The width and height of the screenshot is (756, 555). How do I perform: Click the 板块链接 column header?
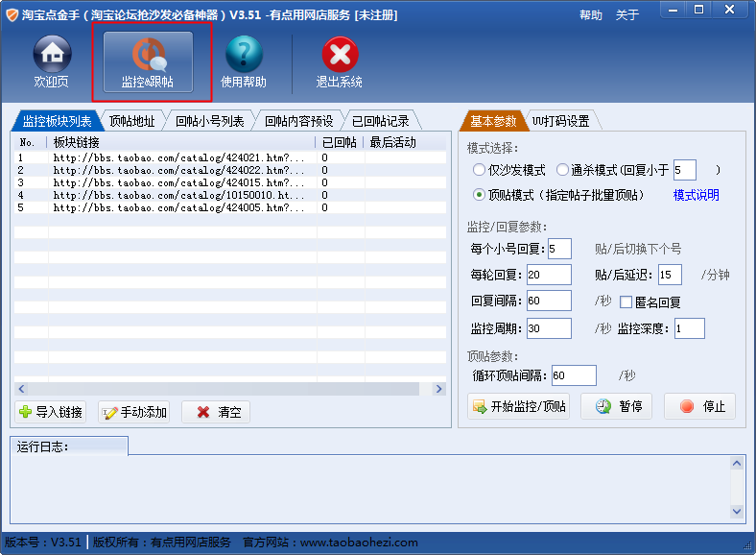pyautogui.click(x=181, y=142)
